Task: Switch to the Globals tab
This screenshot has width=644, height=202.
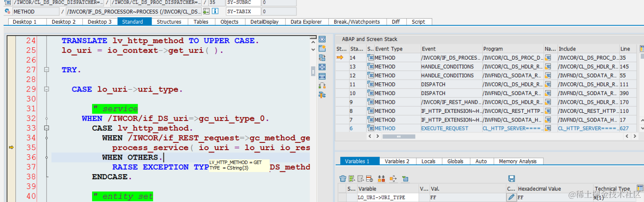Action: click(455, 161)
